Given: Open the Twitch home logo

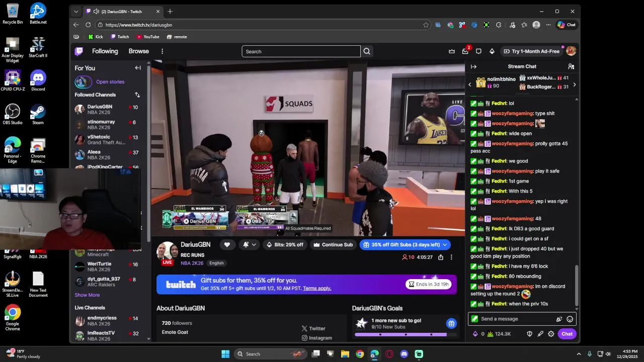Looking at the screenshot, I should (x=79, y=51).
